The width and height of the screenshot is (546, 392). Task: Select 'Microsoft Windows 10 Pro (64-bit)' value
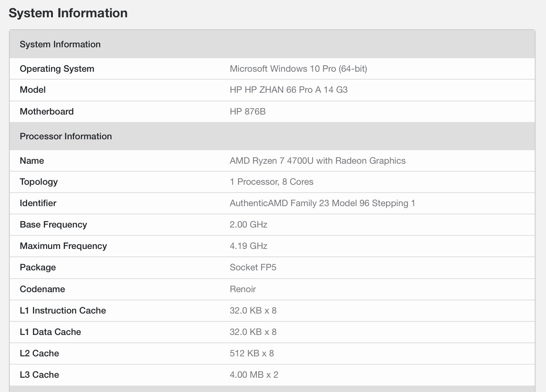point(299,69)
